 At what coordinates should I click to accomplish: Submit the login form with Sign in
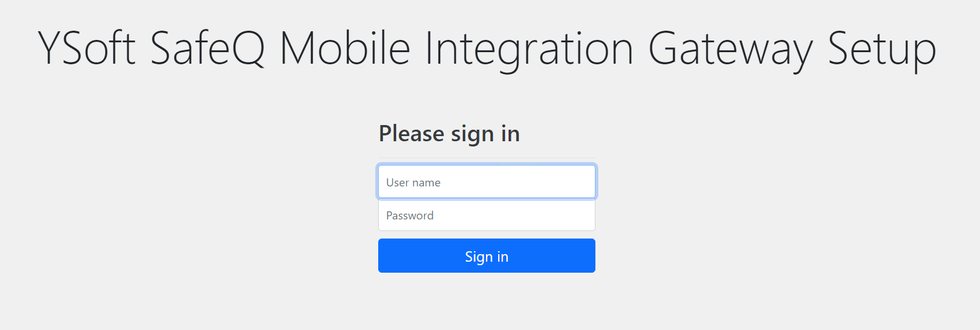[487, 256]
